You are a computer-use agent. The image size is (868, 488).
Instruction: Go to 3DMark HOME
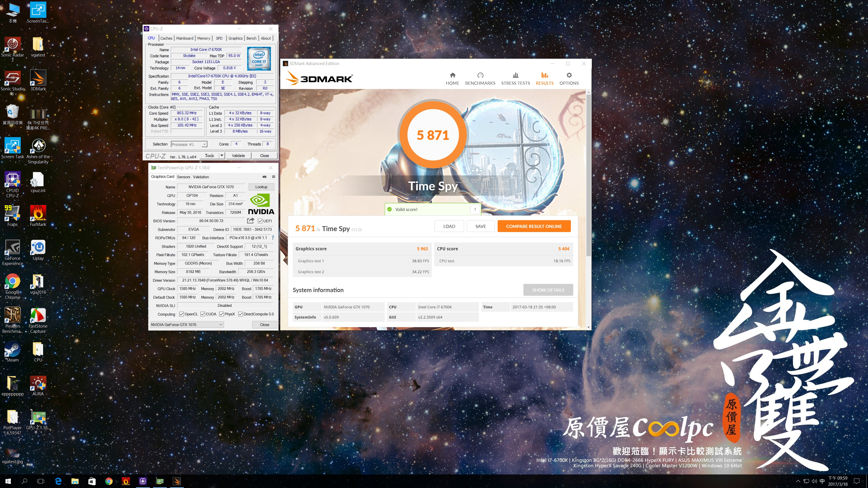click(x=452, y=79)
